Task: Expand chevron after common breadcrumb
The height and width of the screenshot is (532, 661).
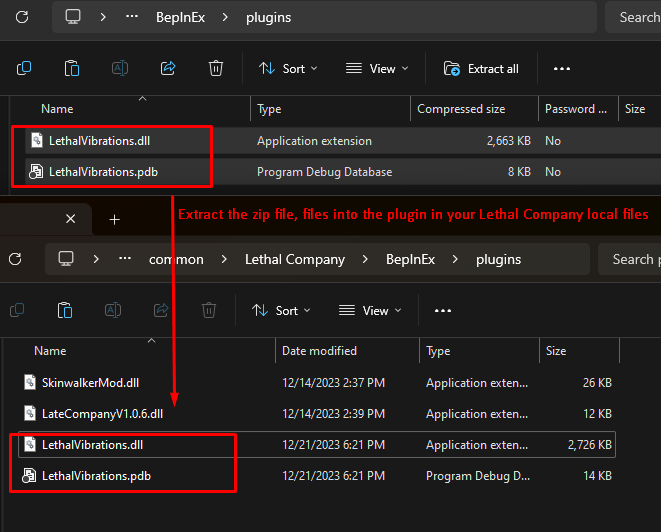Action: (224, 259)
